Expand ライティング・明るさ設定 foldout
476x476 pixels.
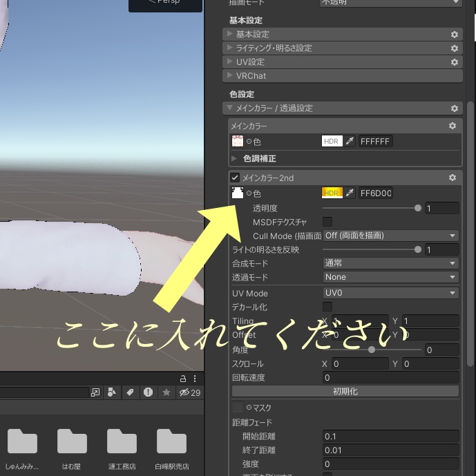point(230,48)
